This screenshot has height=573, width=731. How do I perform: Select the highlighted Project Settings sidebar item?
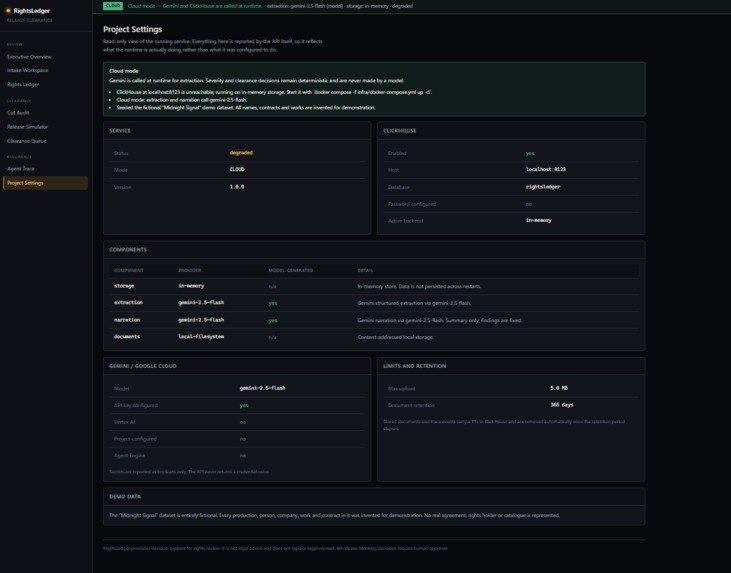click(45, 183)
